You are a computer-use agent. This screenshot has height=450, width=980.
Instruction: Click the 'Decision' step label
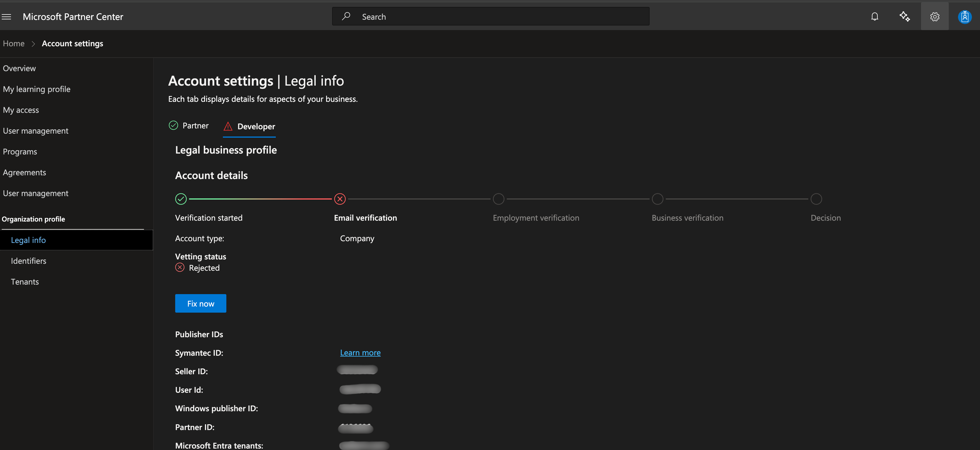[826, 218]
